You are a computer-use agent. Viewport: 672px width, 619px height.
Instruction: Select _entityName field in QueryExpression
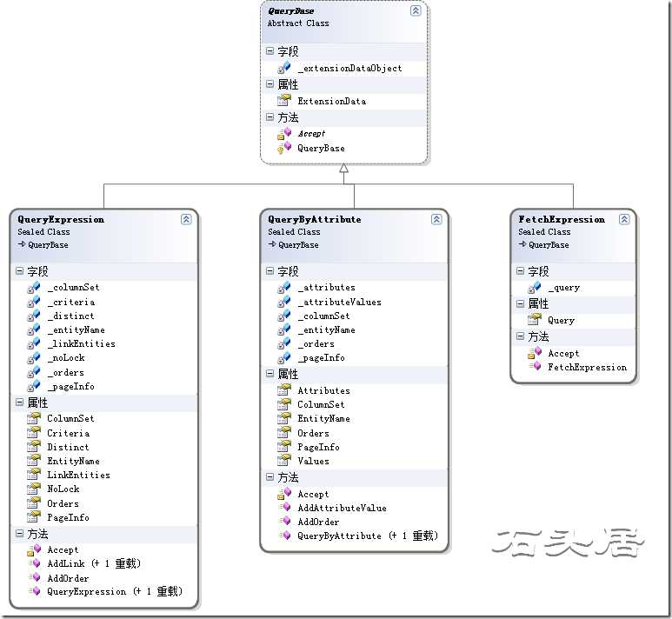click(x=77, y=329)
